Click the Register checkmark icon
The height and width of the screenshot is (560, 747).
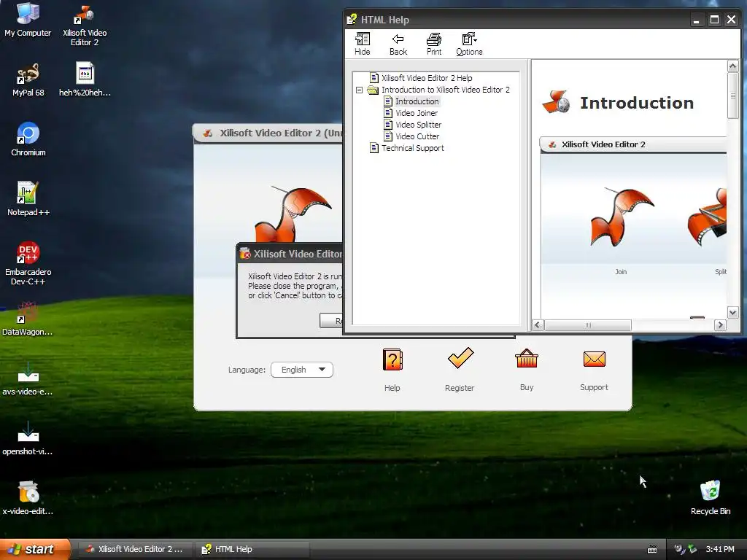(460, 358)
